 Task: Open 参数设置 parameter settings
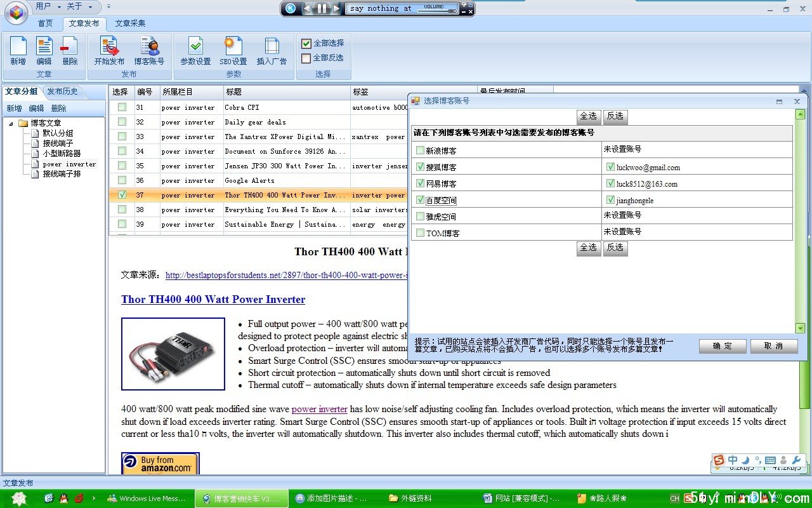click(195, 51)
